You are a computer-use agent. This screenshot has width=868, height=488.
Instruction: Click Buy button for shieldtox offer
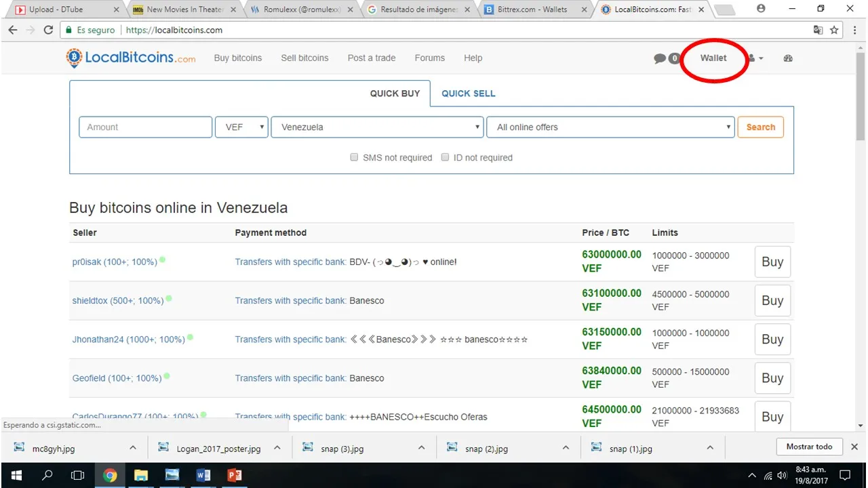click(772, 300)
